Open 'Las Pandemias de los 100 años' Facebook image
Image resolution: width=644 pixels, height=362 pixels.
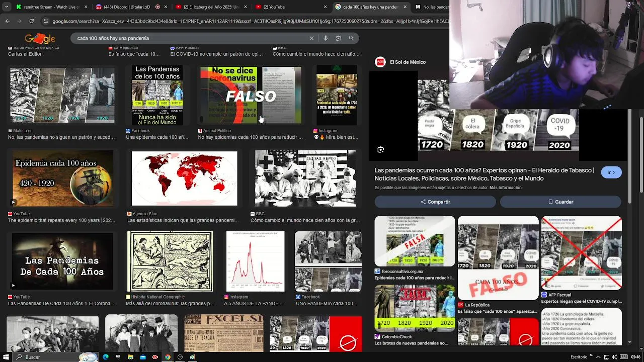click(x=157, y=95)
